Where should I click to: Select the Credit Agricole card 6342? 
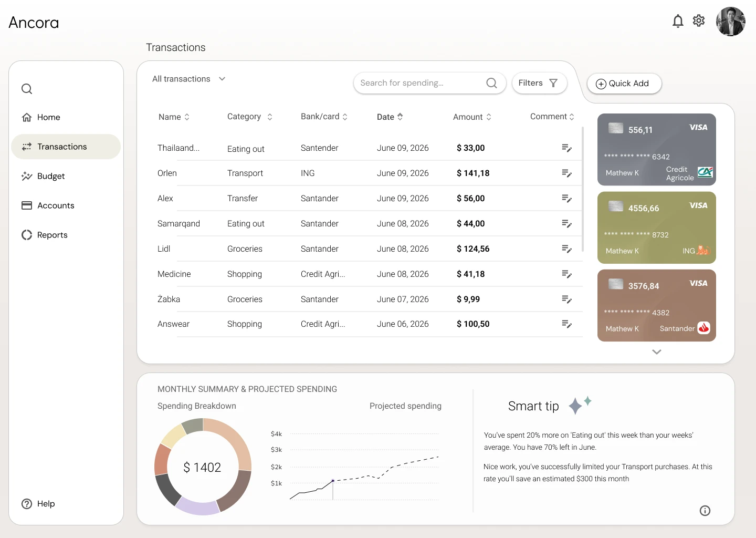point(657,150)
